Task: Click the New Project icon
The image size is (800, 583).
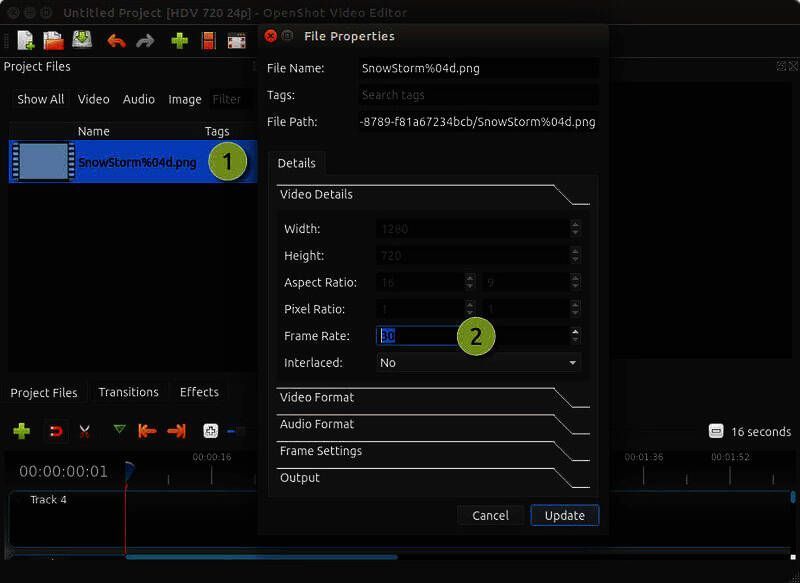Action: tap(25, 41)
